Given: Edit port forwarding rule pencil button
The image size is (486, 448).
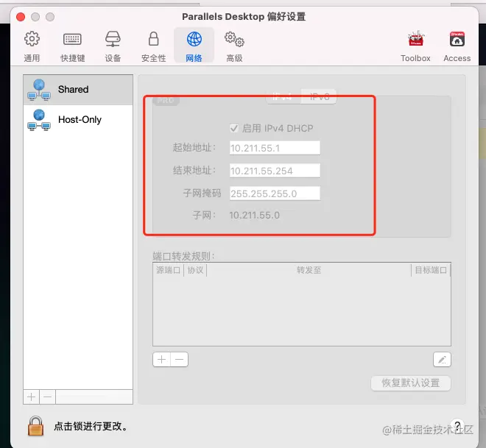Looking at the screenshot, I should 442,360.
